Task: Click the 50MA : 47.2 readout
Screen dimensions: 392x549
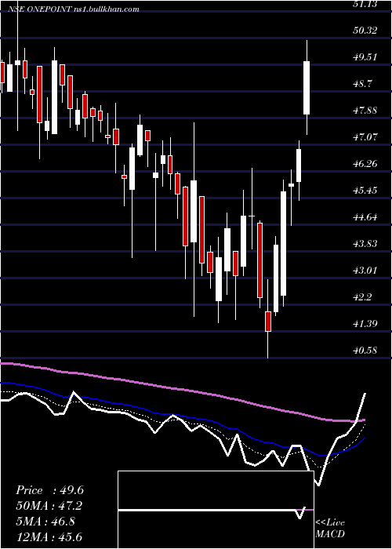Action: point(49,506)
